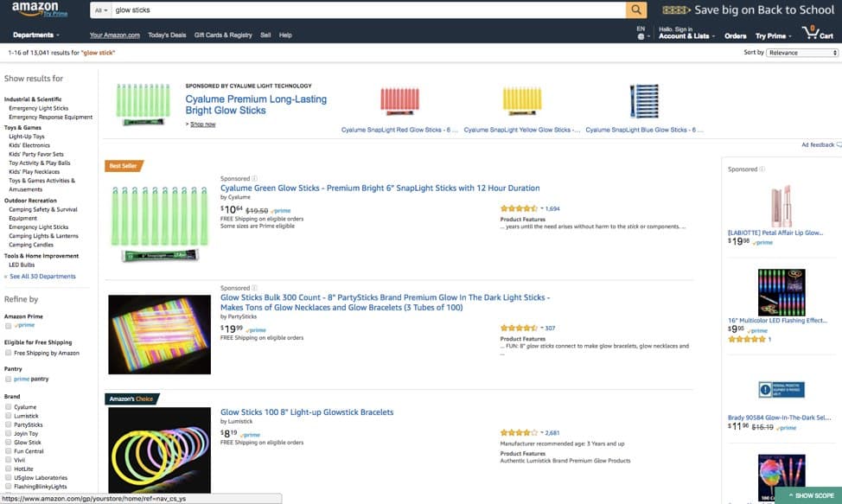
Task: Open Glow Sticks Bulk 300 Count title
Action: 385,303
